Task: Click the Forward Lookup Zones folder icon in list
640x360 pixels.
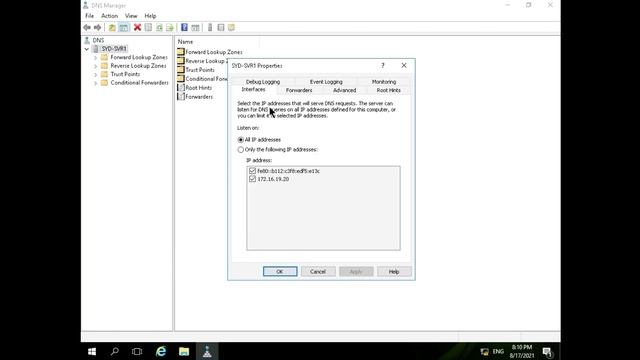Action: pos(181,52)
